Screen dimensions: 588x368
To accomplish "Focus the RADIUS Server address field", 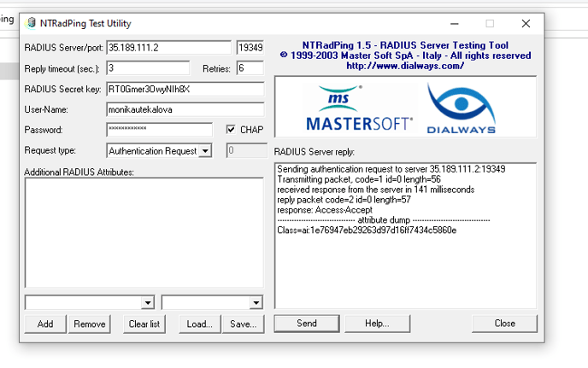I will pyautogui.click(x=168, y=48).
